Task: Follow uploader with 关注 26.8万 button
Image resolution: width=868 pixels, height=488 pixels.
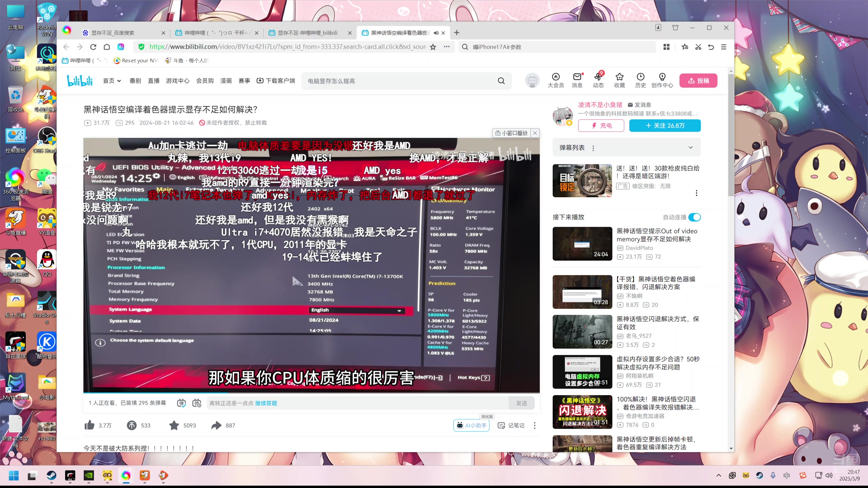Action: [x=665, y=125]
